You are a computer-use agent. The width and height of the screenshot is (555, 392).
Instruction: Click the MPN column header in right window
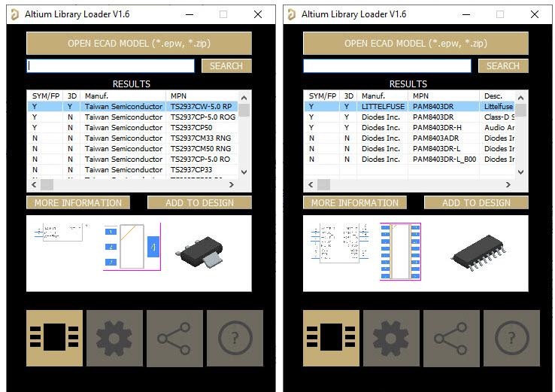444,96
